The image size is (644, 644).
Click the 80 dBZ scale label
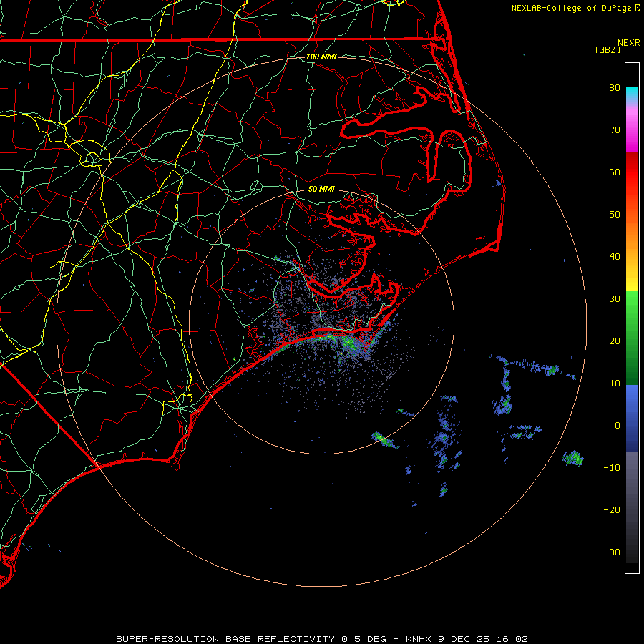615,87
